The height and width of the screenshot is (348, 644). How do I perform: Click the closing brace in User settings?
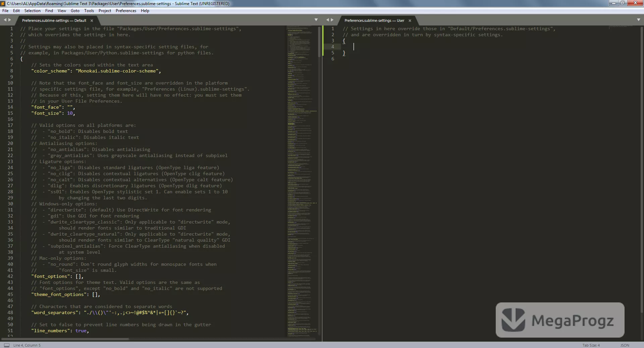344,53
